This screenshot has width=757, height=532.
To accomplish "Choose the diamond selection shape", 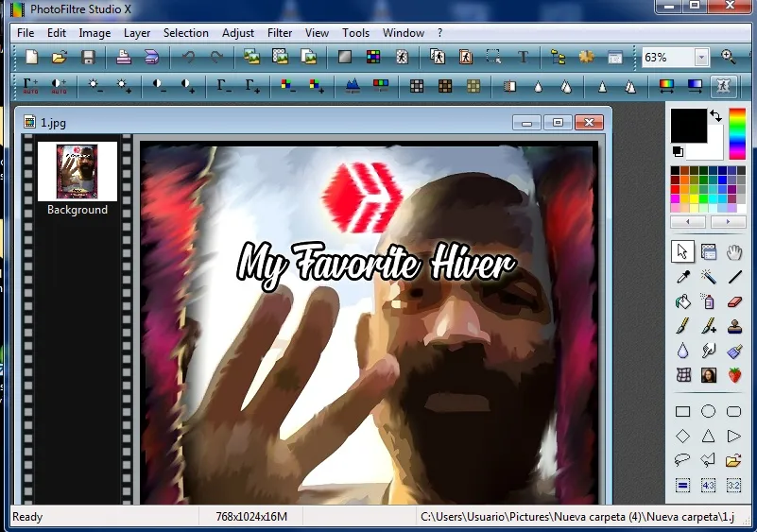I will (682, 437).
